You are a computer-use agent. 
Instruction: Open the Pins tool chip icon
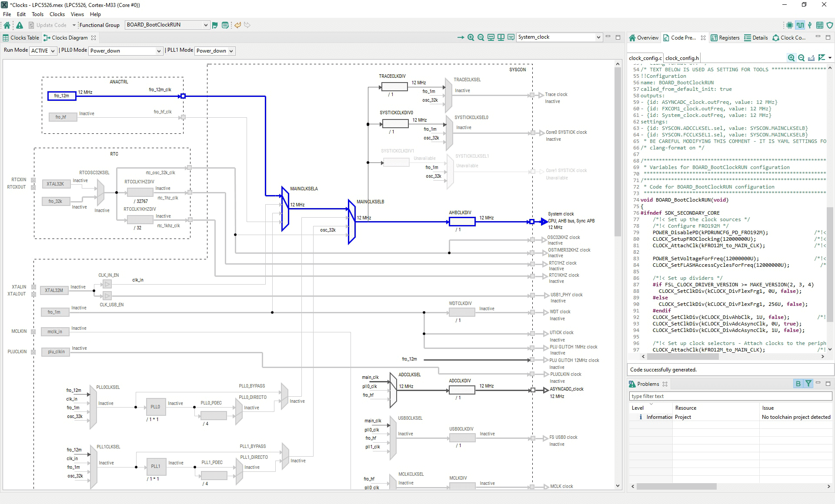[790, 25]
